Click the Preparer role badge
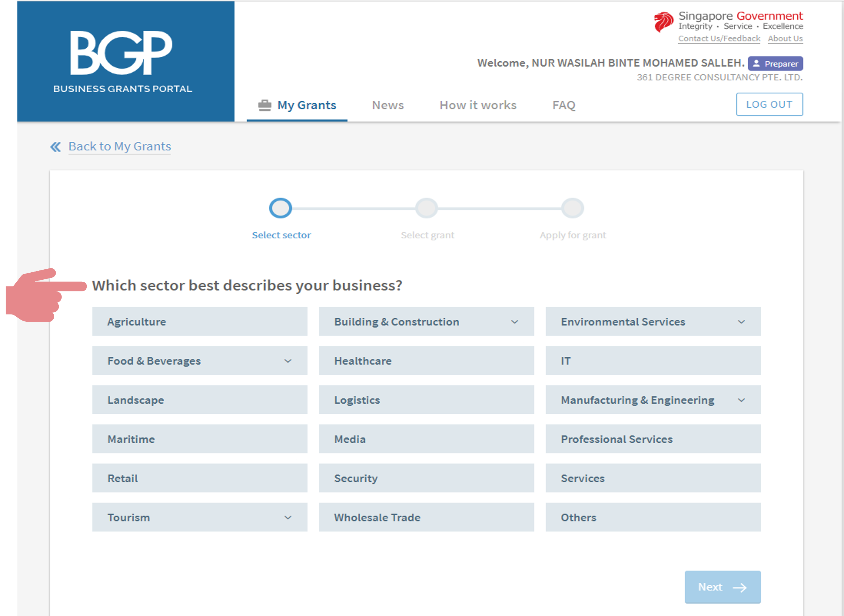Viewport: 844px width, 616px height. pos(775,64)
